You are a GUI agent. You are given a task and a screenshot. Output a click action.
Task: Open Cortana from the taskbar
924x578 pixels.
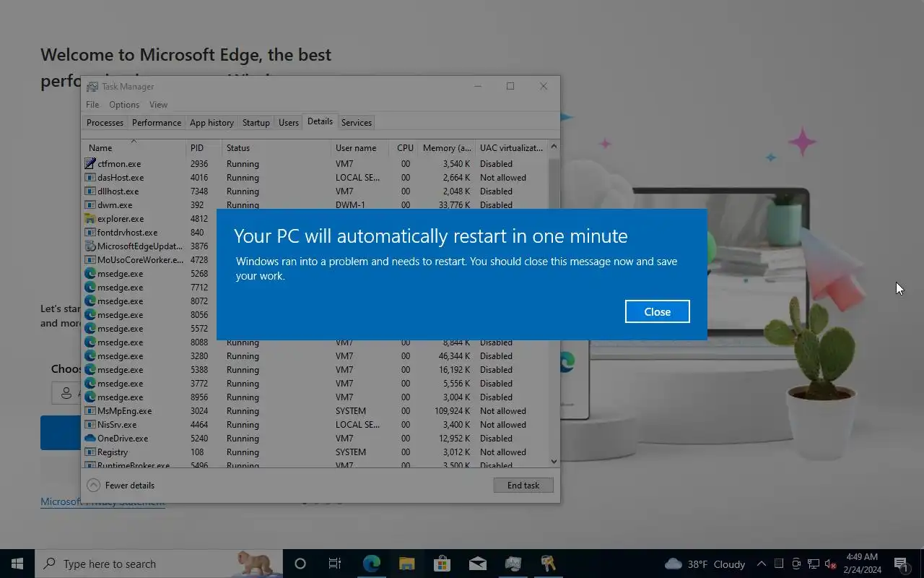tap(300, 564)
